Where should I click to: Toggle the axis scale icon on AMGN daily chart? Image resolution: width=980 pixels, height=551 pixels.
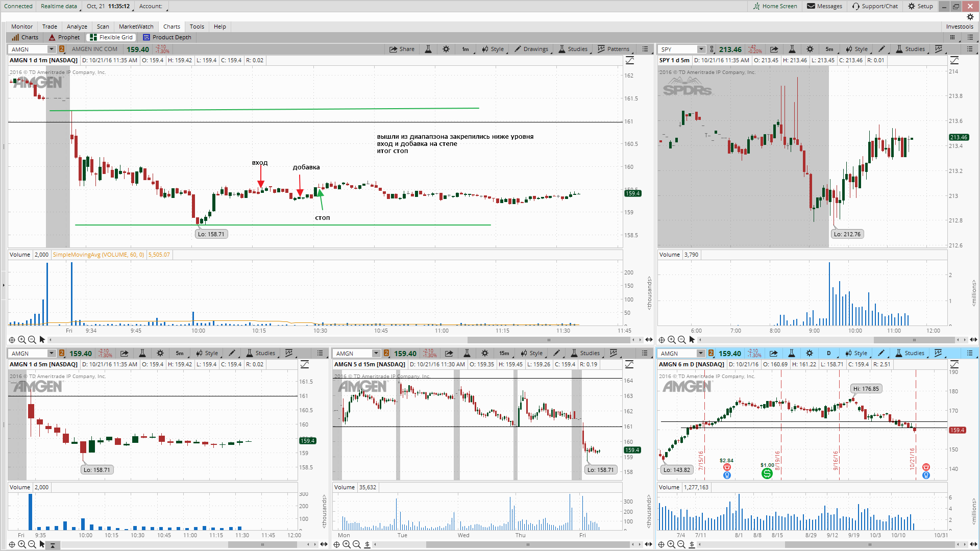pyautogui.click(x=954, y=365)
